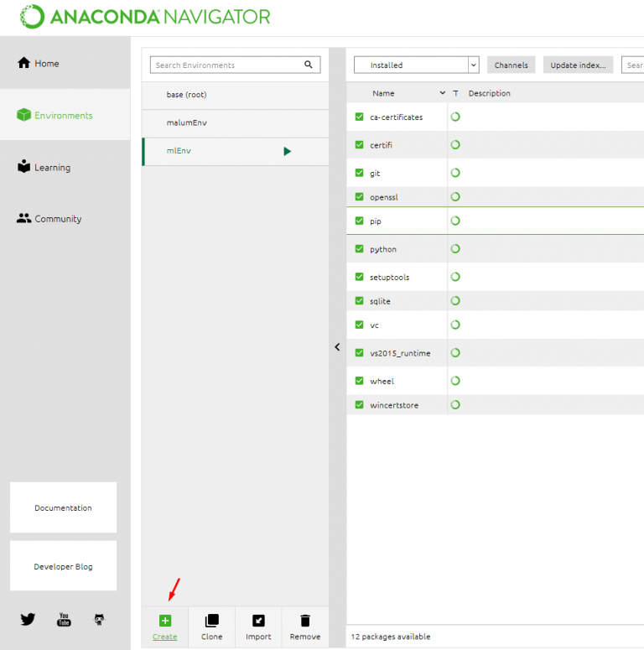Click the Channels button

click(511, 65)
